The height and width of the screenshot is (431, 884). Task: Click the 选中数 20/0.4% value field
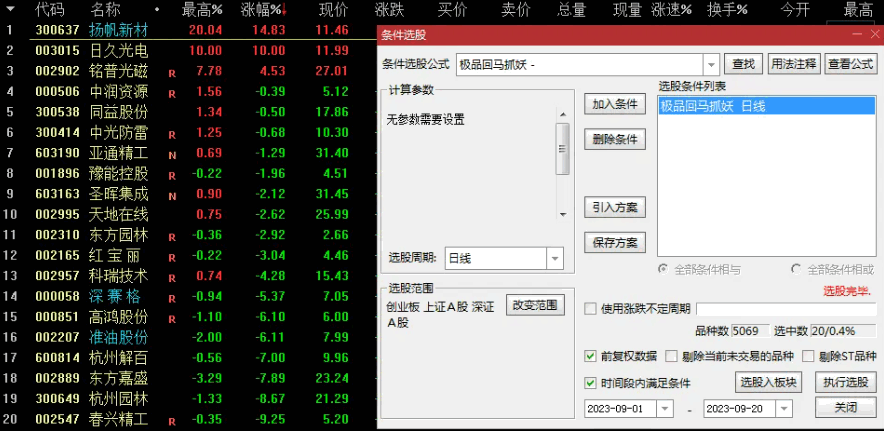[x=843, y=331]
